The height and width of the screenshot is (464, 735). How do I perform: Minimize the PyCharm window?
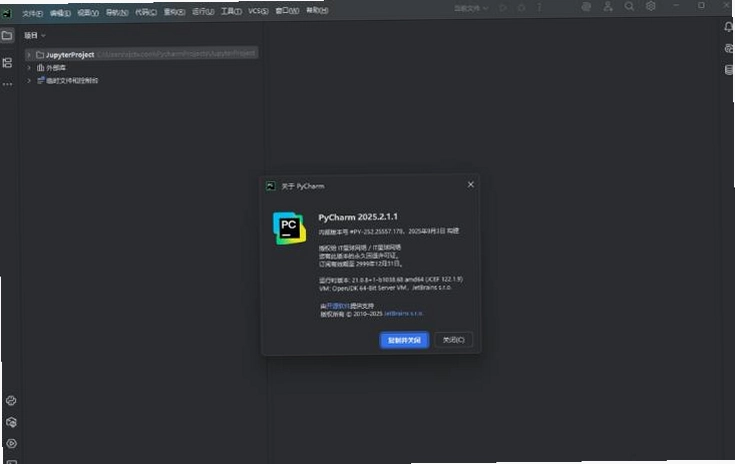pyautogui.click(x=675, y=6)
